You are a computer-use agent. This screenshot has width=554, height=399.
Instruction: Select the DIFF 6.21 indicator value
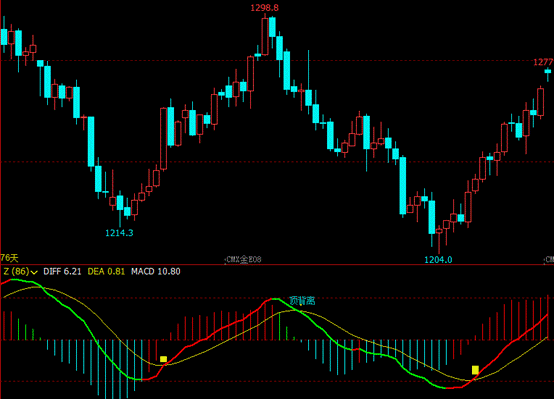[62, 271]
